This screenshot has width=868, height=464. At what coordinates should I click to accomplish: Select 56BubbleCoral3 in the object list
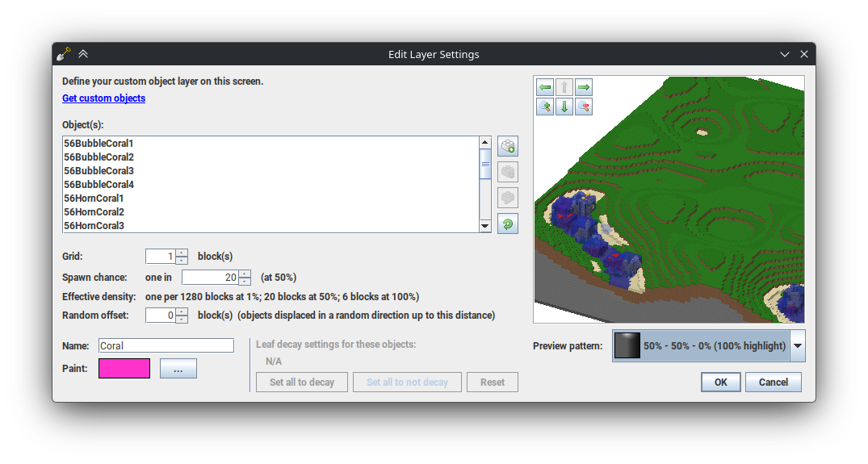pos(99,170)
